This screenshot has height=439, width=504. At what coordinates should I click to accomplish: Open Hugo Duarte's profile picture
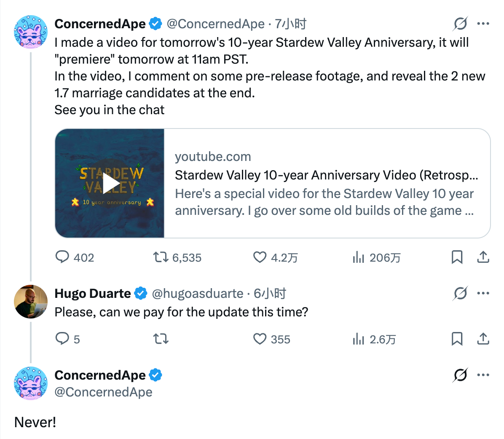pos(31,302)
